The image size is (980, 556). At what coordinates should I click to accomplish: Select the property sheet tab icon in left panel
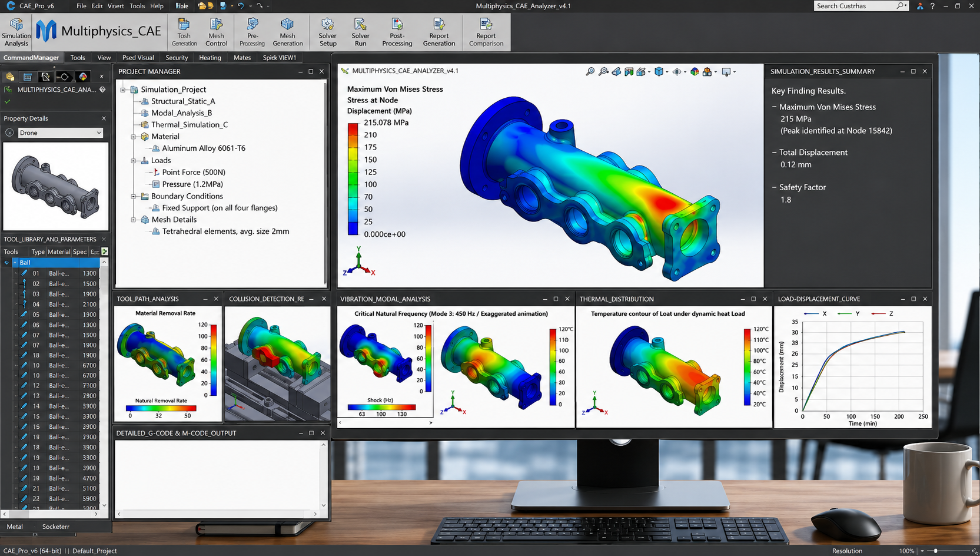pyautogui.click(x=27, y=77)
